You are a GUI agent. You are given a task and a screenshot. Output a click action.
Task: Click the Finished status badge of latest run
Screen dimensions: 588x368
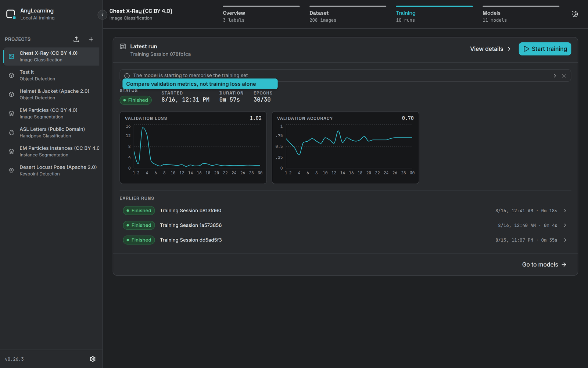pyautogui.click(x=136, y=100)
